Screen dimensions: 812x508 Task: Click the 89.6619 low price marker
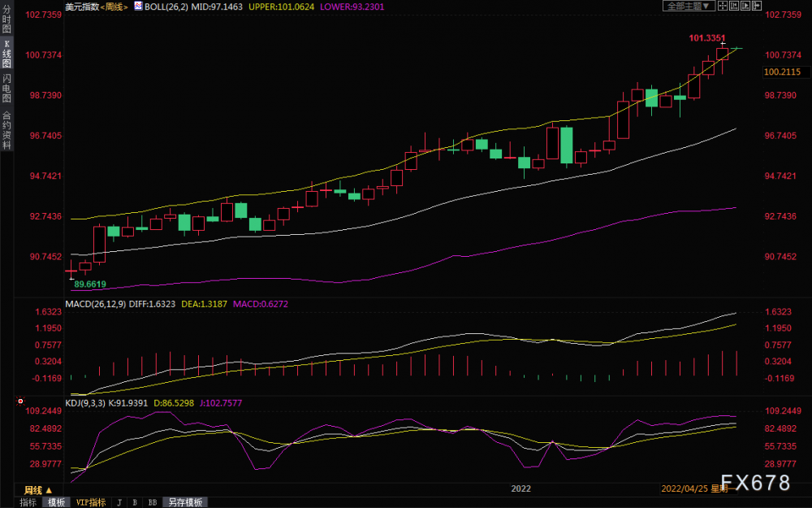(90, 284)
